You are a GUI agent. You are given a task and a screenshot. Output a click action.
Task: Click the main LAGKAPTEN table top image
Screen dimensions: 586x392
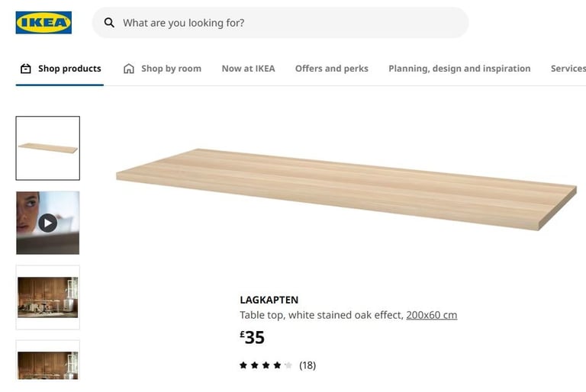click(x=346, y=189)
